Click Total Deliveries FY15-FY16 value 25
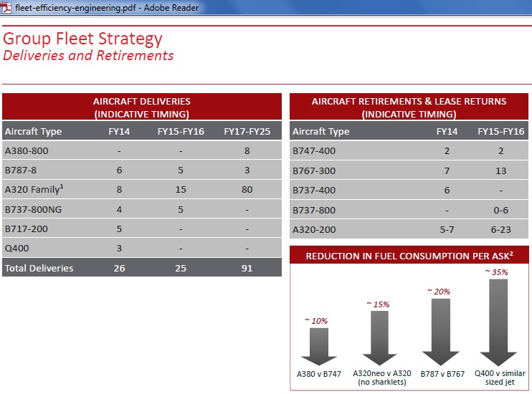 pos(181,268)
